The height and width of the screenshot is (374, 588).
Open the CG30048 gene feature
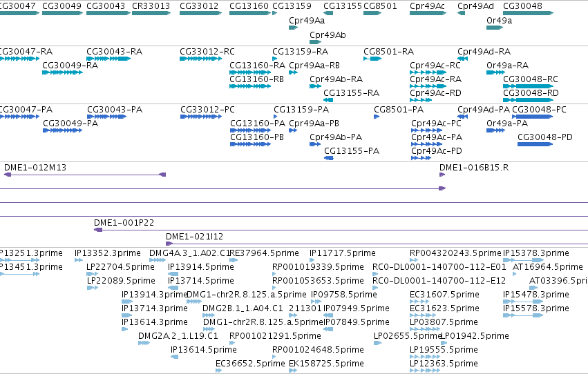(x=529, y=13)
